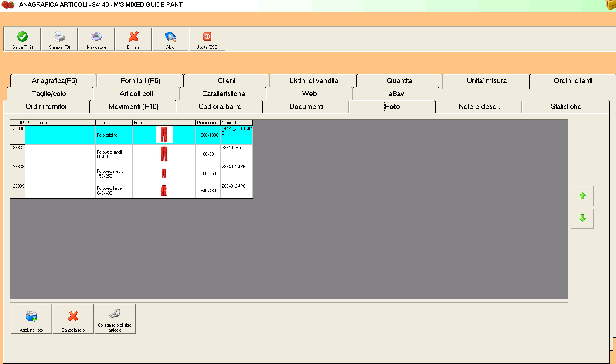Select the Articoli coll. tab
This screenshot has width=616, height=364.
(x=137, y=93)
